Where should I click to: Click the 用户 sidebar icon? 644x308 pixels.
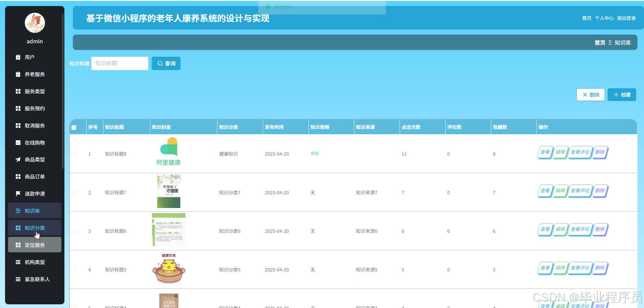(x=18, y=57)
